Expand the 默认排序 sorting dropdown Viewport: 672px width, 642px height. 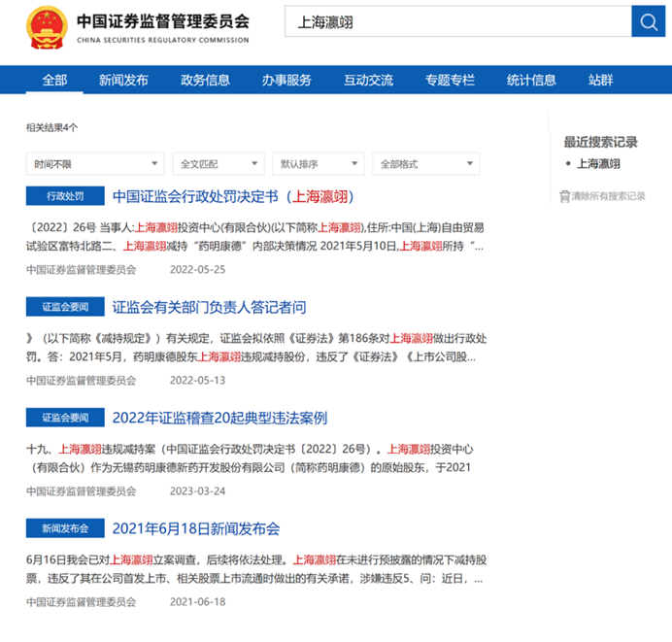tap(319, 164)
